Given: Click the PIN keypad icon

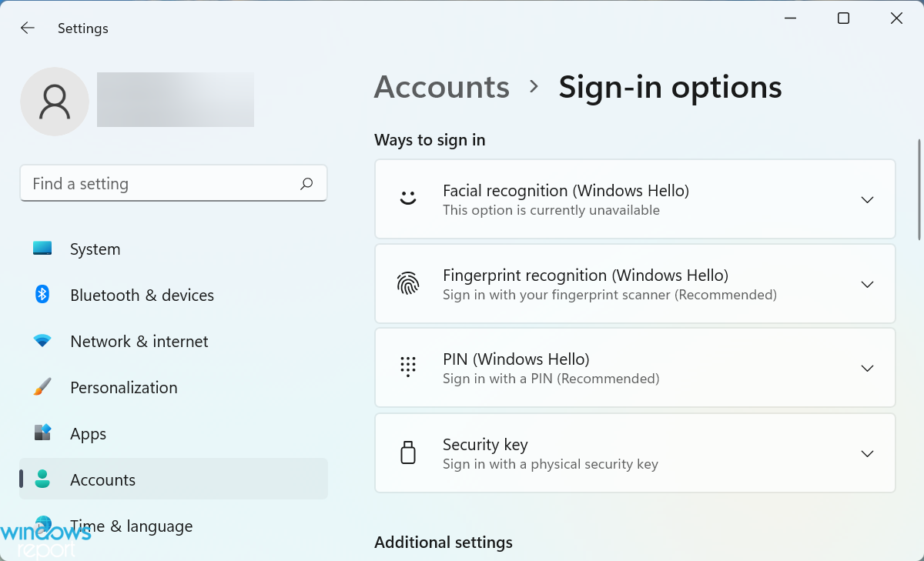Looking at the screenshot, I should click(x=408, y=367).
